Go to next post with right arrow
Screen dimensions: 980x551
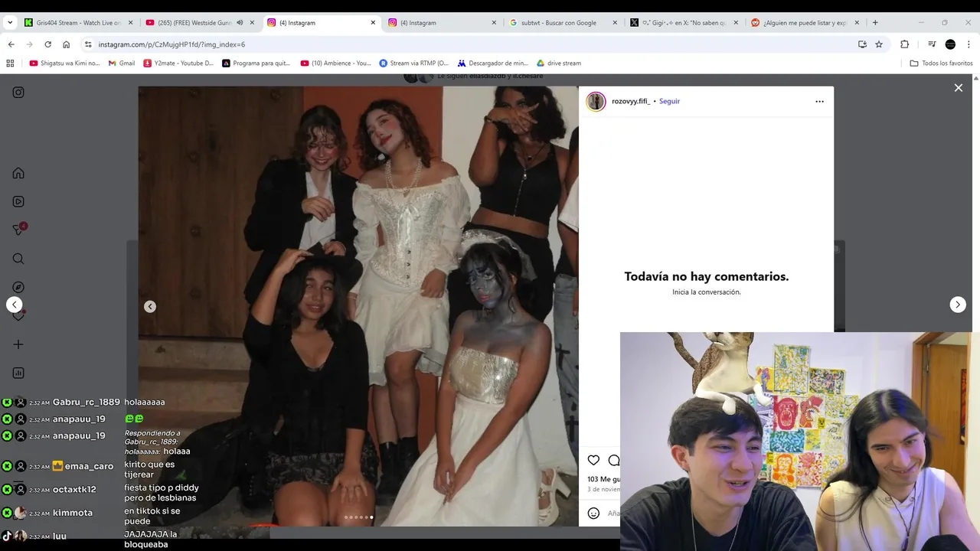pos(958,305)
